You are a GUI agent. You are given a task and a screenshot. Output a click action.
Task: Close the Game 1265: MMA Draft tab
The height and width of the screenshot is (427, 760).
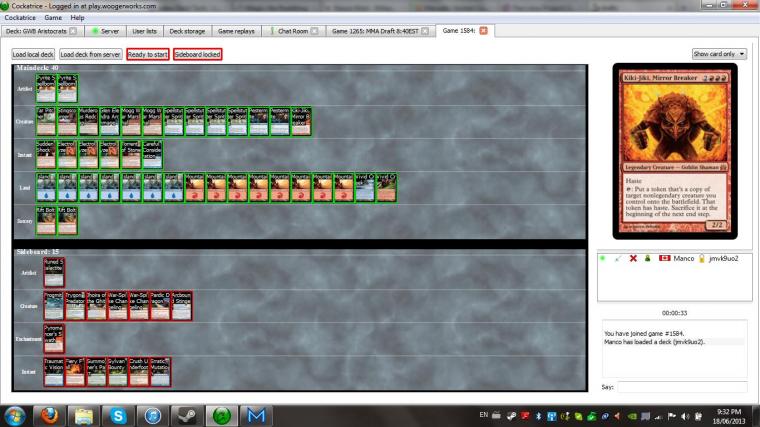(x=425, y=31)
